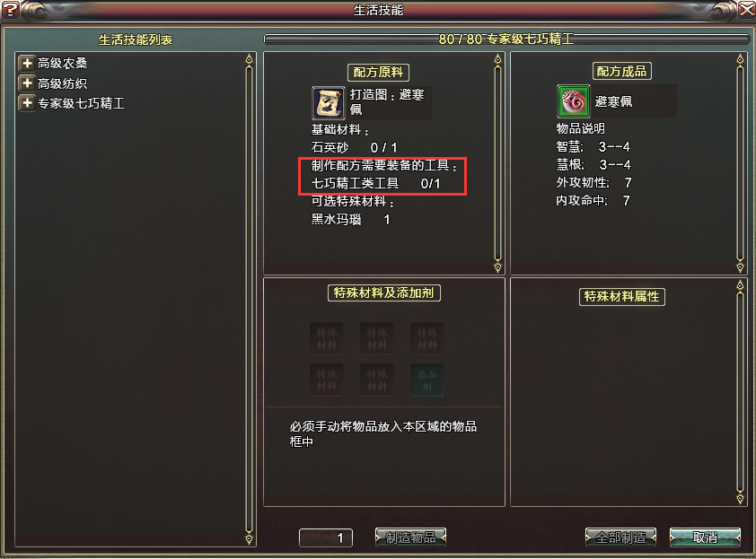This screenshot has height=559, width=756.
Task: Select the bottom-left 特殊材料 slot
Action: pos(327,380)
